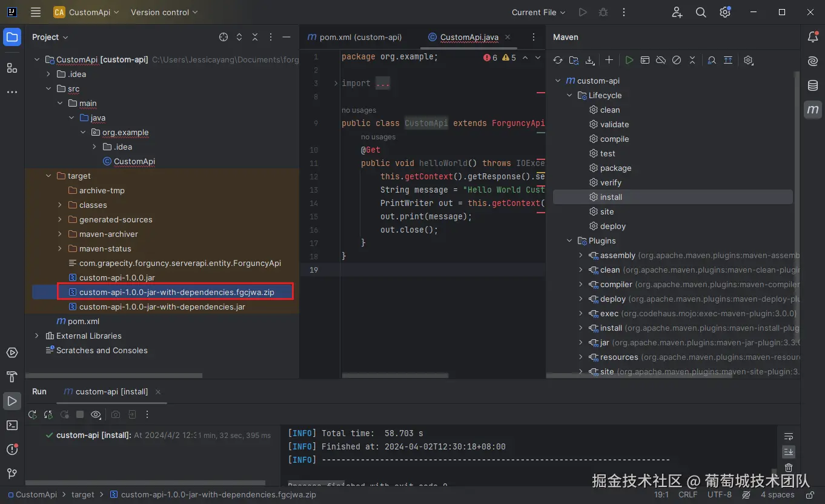
Task: Open the Terminal tool window
Action: point(12,425)
